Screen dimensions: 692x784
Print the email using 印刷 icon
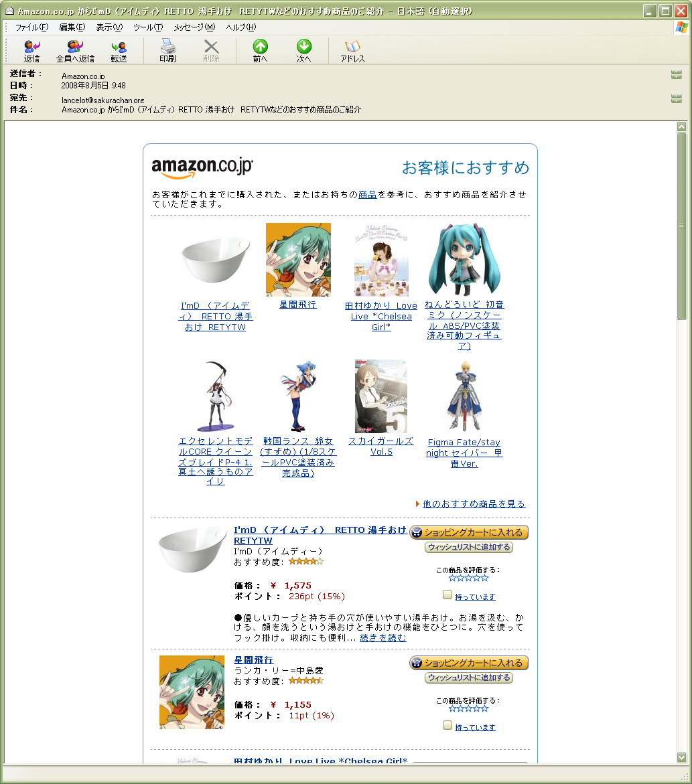pyautogui.click(x=167, y=50)
